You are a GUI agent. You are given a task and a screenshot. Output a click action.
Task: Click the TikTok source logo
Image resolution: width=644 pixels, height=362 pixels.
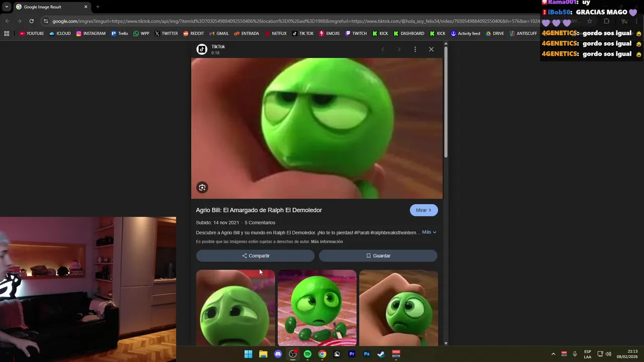click(202, 49)
